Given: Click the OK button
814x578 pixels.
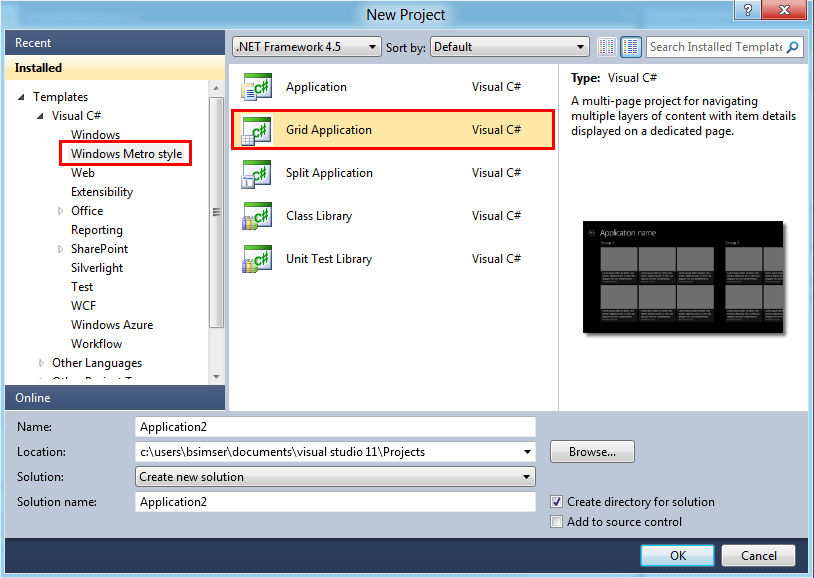Looking at the screenshot, I should 677,556.
